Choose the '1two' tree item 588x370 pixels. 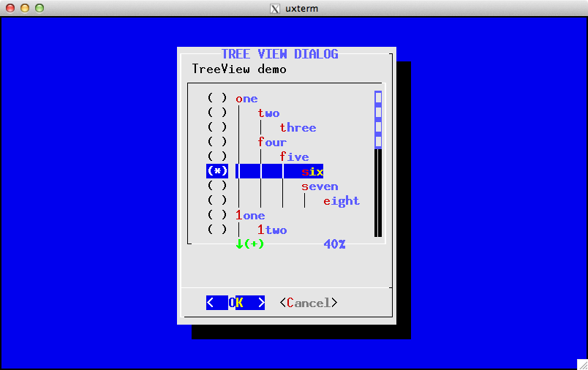pos(272,230)
